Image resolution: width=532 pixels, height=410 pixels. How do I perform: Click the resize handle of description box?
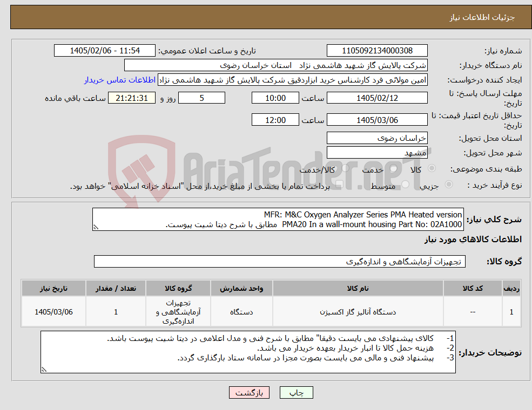(x=96, y=227)
